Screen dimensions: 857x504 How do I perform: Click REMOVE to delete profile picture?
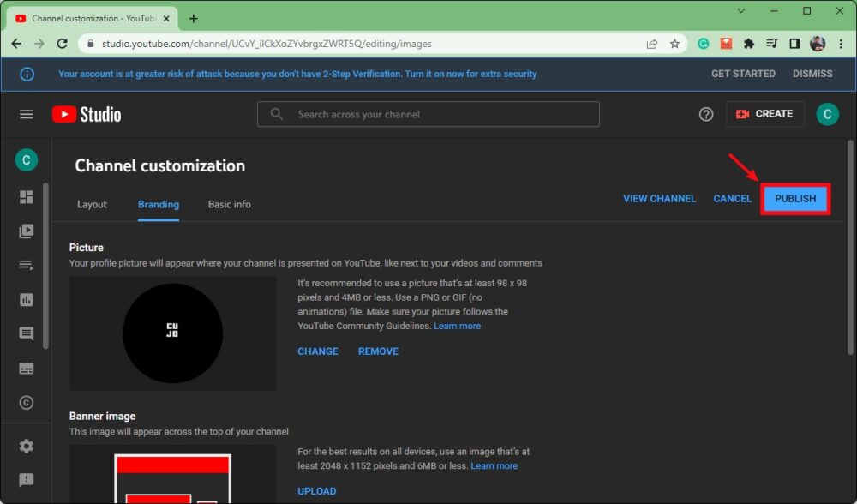378,351
